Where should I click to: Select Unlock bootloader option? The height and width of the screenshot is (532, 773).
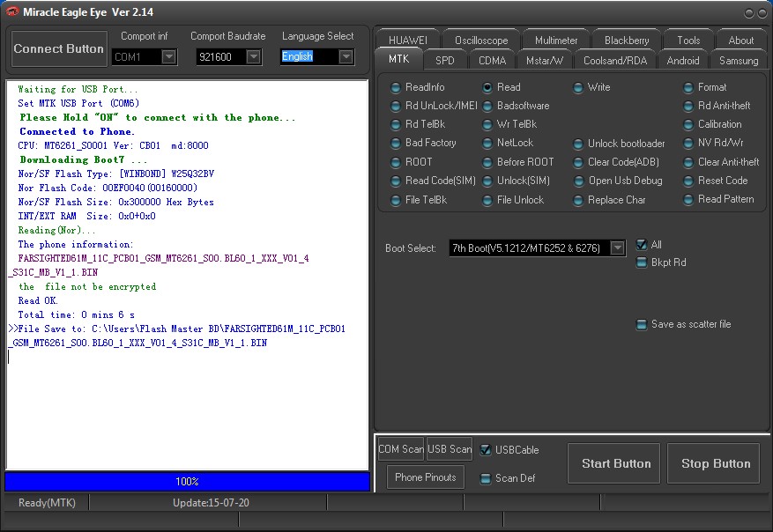click(x=579, y=144)
